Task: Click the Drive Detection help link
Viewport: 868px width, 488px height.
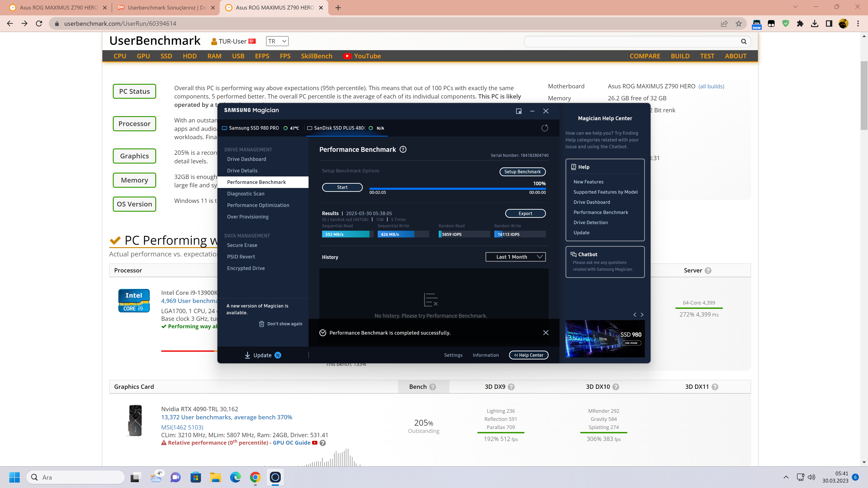Action: point(590,223)
